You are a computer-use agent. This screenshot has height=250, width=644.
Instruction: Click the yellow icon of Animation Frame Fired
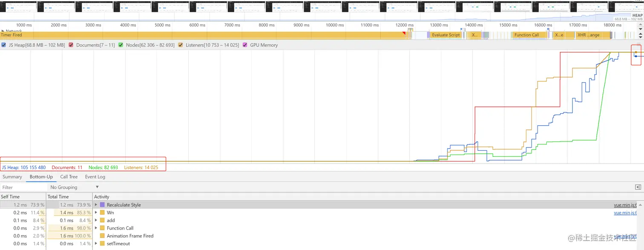102,236
